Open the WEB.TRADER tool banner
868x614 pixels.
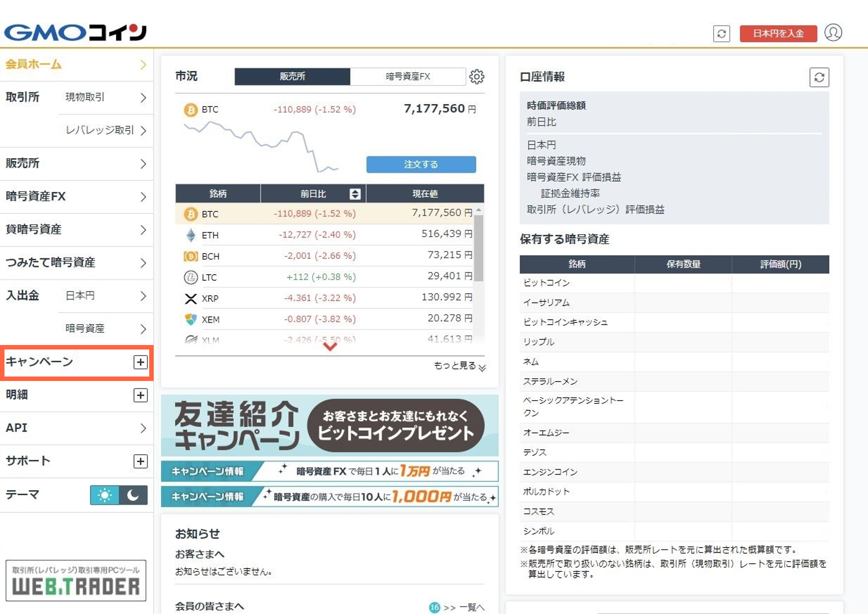[x=76, y=581]
